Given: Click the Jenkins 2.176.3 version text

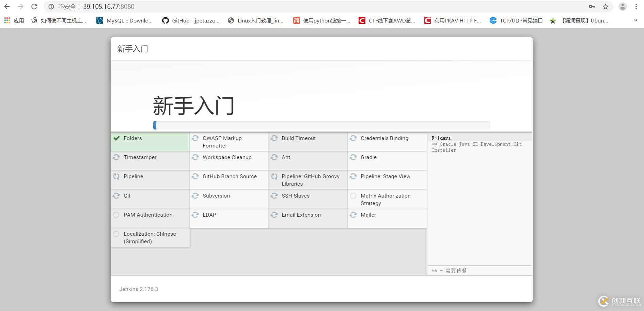Looking at the screenshot, I should (139, 289).
